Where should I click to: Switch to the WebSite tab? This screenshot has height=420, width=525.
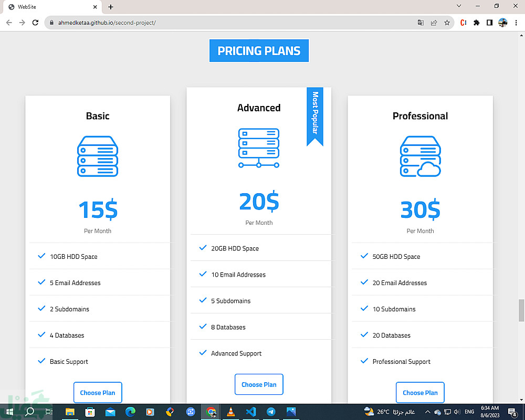click(53, 7)
